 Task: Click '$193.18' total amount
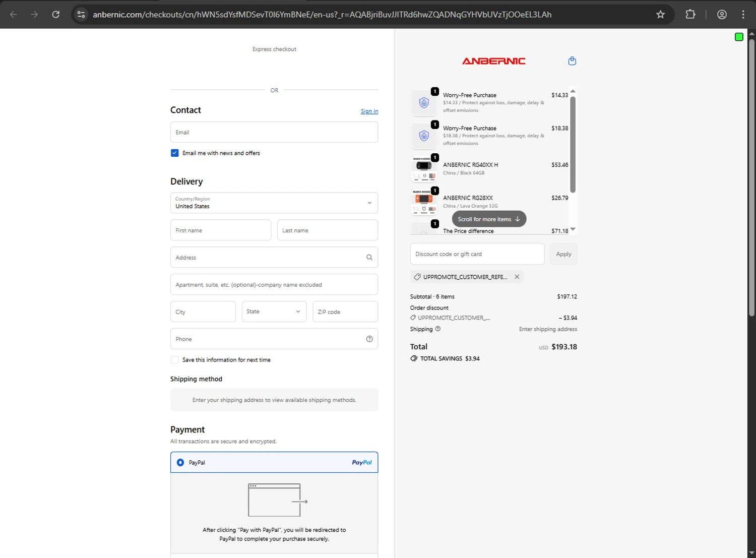pos(564,347)
